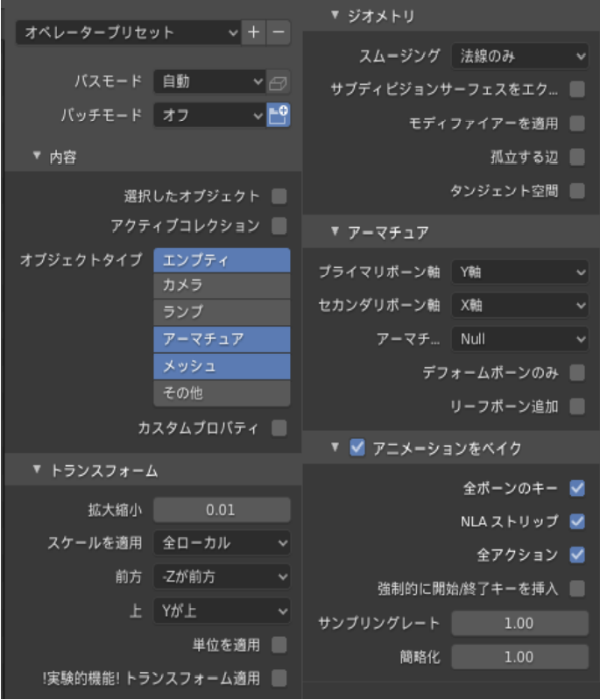Click the minus icon to remove operator preset
This screenshot has width=600, height=700.
tap(278, 32)
